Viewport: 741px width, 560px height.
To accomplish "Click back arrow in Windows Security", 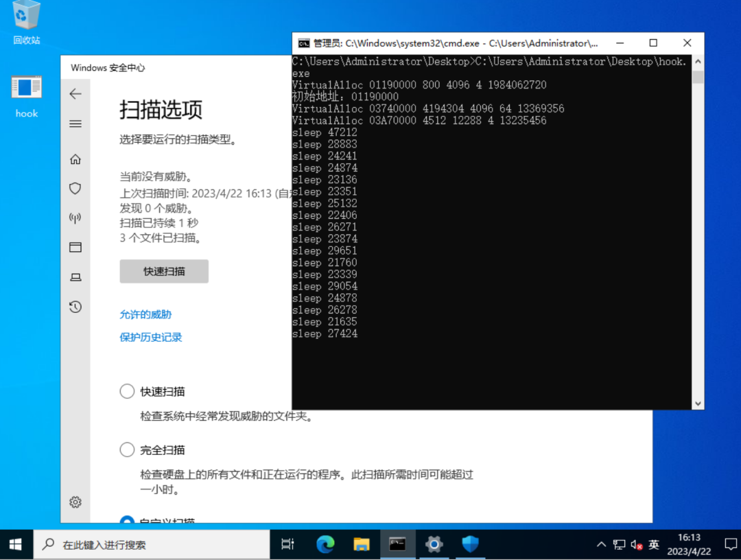I will pos(75,93).
